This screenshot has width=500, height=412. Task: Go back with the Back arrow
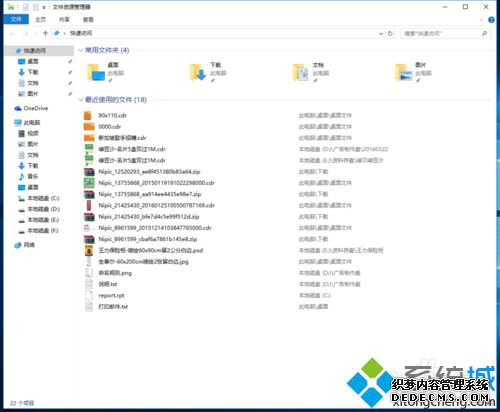tap(12, 33)
